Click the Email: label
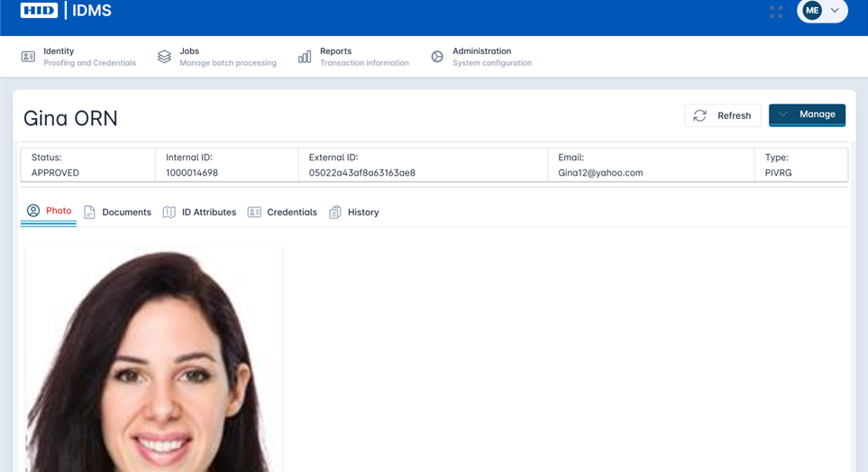The height and width of the screenshot is (472, 868). 571,157
